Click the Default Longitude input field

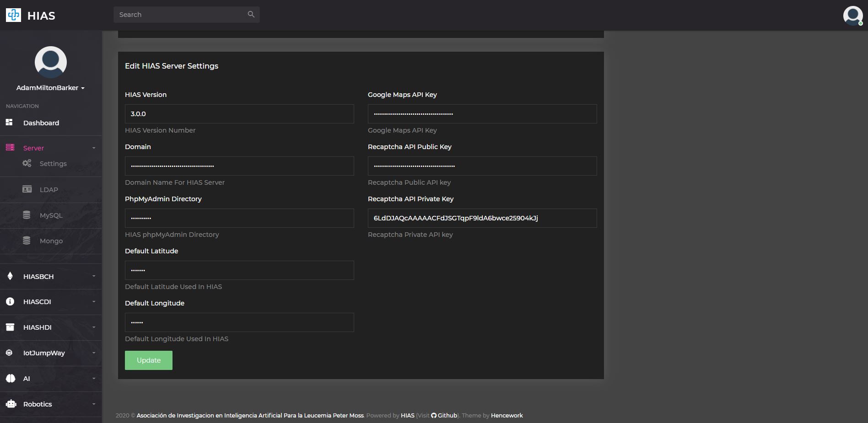239,322
